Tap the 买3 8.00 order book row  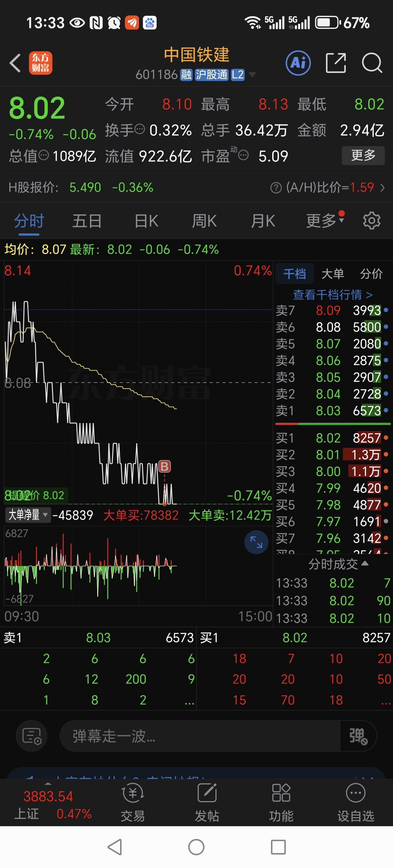(333, 471)
